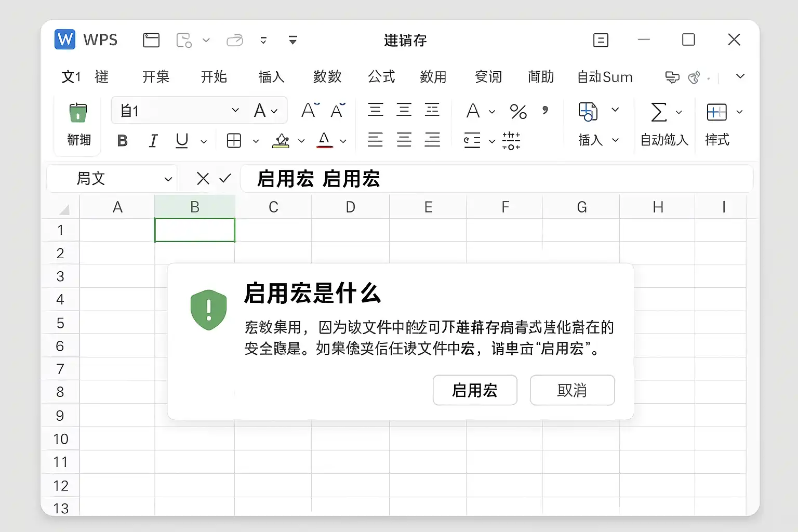Click the insert sheet icon in ribbon

point(588,111)
